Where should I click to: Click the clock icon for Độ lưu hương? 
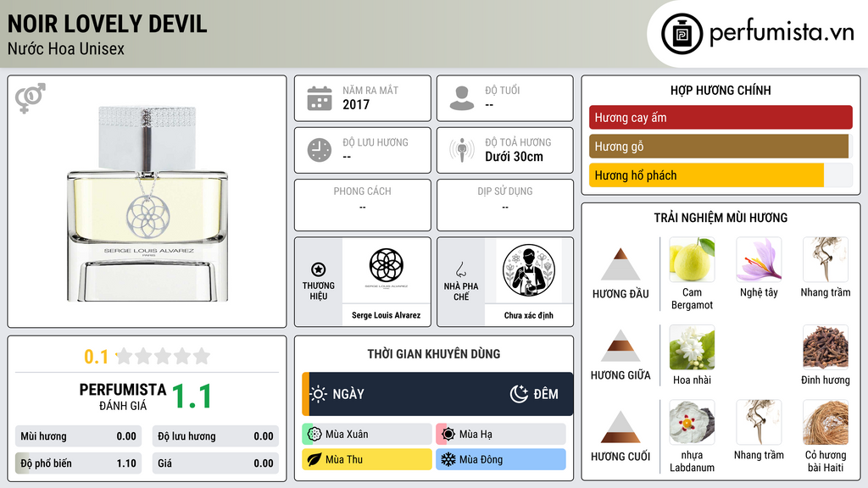click(x=320, y=150)
